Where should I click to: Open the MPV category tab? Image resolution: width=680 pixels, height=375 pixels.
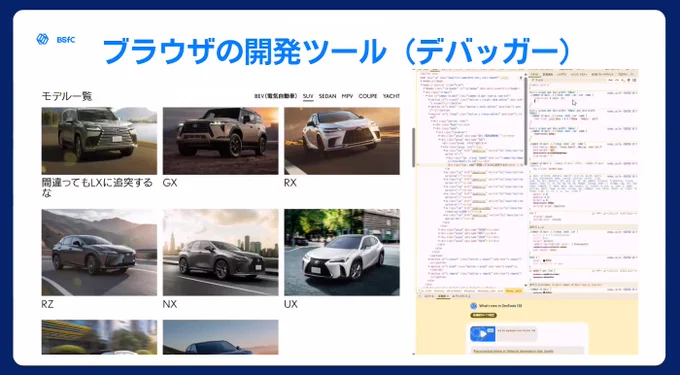point(347,96)
